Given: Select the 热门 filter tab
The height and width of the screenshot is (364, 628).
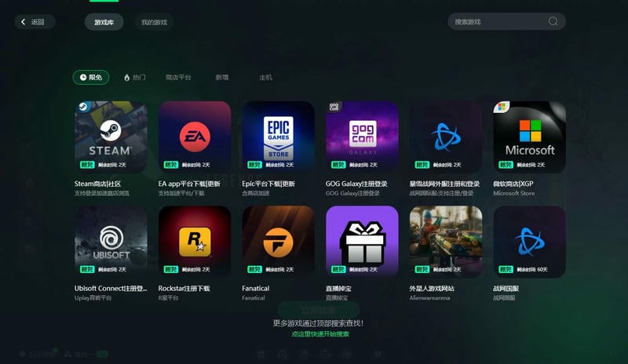Looking at the screenshot, I should 134,78.
